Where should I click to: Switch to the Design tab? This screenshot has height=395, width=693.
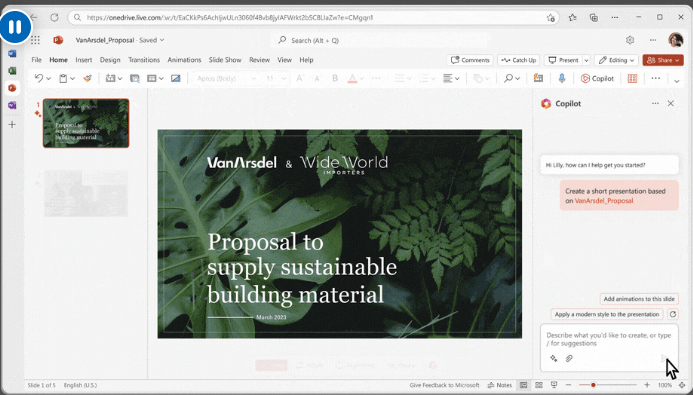pos(110,60)
